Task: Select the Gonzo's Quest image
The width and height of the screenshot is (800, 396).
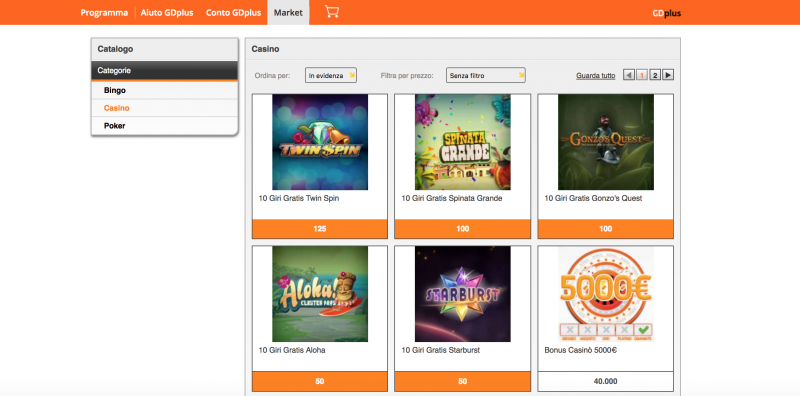Action: coord(606,142)
